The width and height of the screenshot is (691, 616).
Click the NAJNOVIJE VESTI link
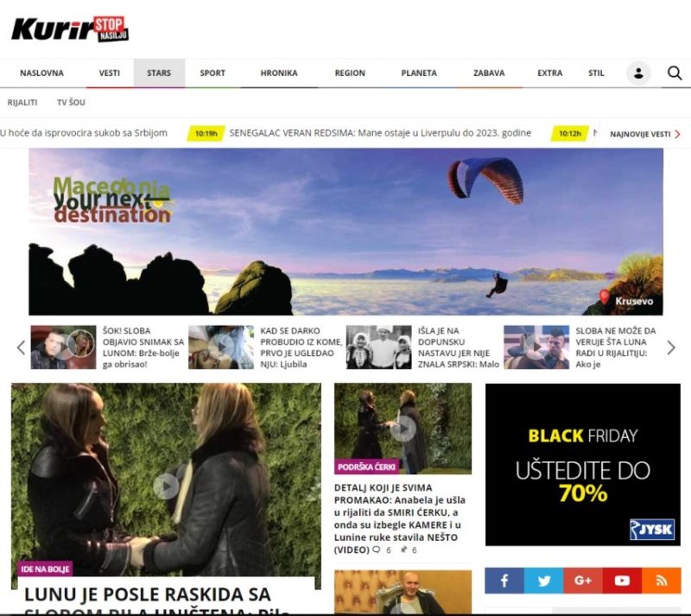644,134
